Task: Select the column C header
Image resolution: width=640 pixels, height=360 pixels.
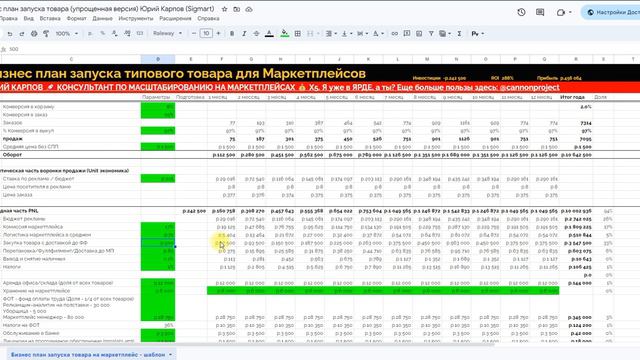Action: pos(71,59)
